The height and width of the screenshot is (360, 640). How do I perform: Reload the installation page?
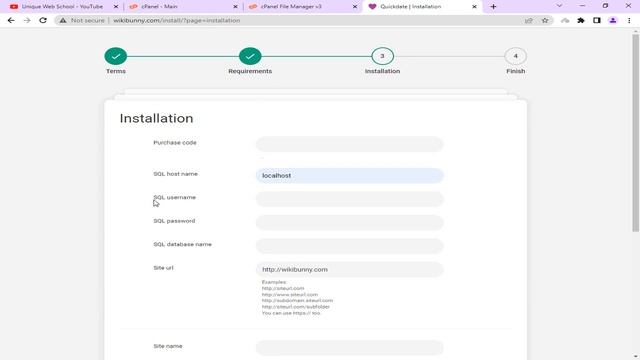click(x=43, y=20)
